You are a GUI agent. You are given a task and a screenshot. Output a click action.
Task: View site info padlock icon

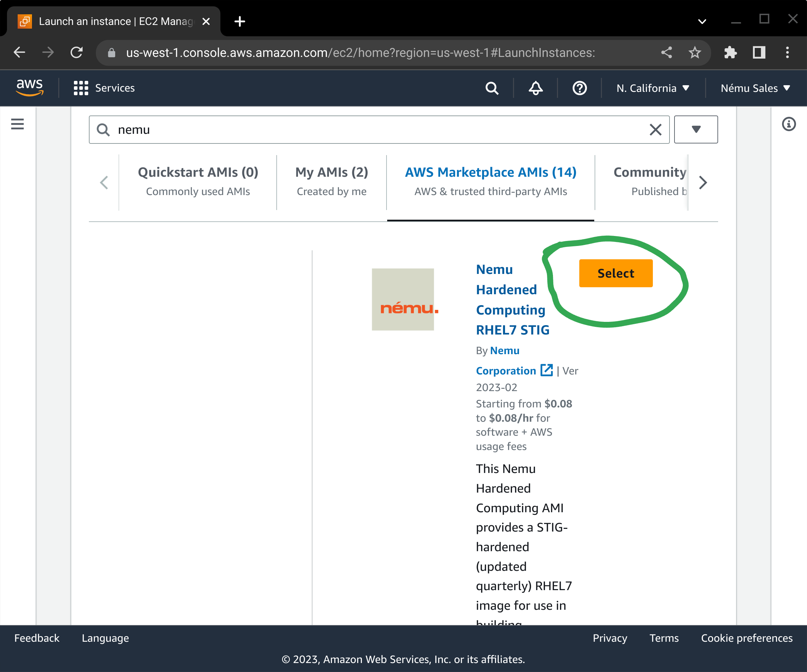tap(112, 52)
